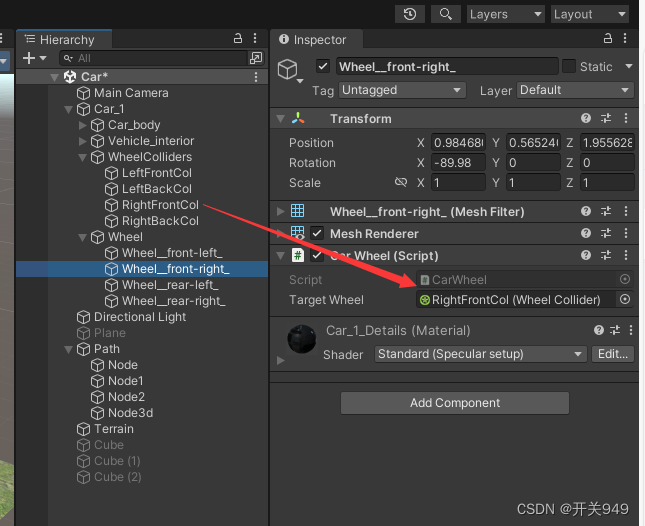The height and width of the screenshot is (526, 645).
Task: Toggle the Inspector panel lock icon
Action: tap(608, 39)
